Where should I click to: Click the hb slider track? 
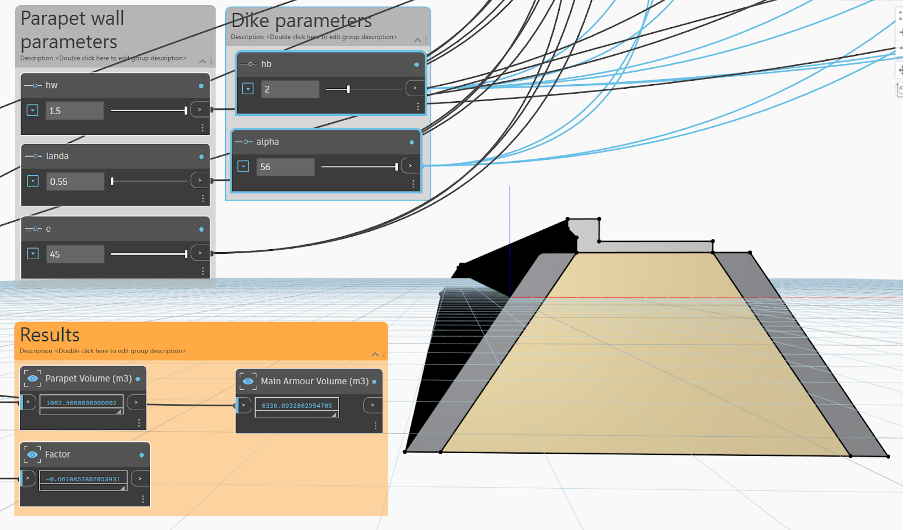pyautogui.click(x=364, y=89)
